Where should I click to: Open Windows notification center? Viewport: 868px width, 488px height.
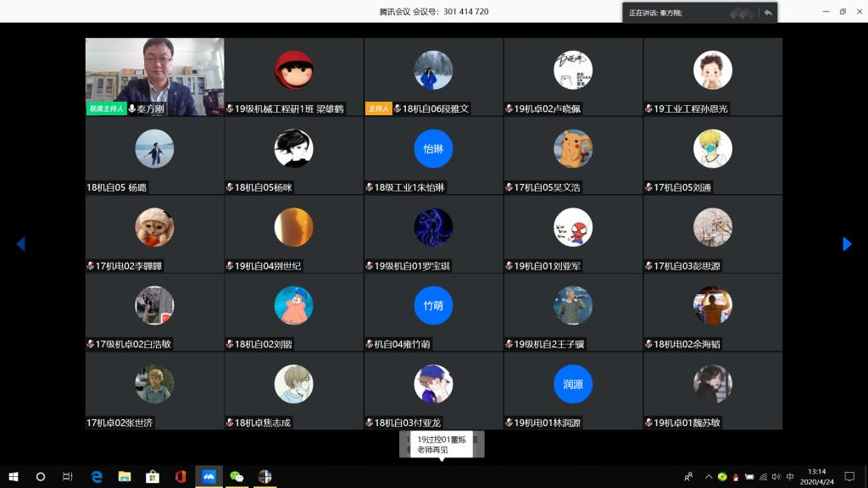click(x=849, y=476)
